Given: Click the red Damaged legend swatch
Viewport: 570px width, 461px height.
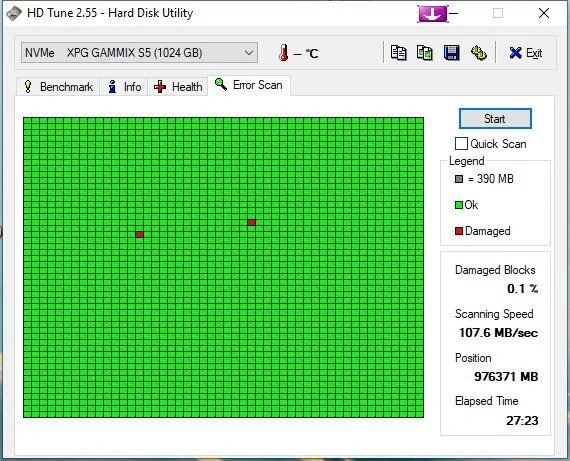Looking at the screenshot, I should pyautogui.click(x=459, y=231).
